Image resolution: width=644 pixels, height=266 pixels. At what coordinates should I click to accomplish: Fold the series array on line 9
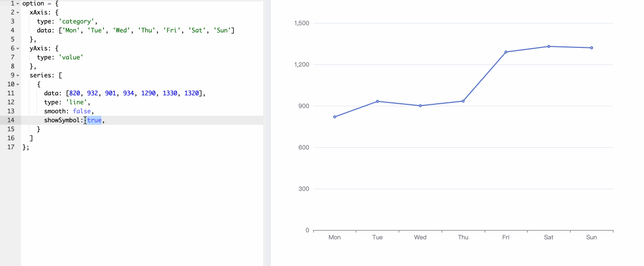tap(17, 75)
